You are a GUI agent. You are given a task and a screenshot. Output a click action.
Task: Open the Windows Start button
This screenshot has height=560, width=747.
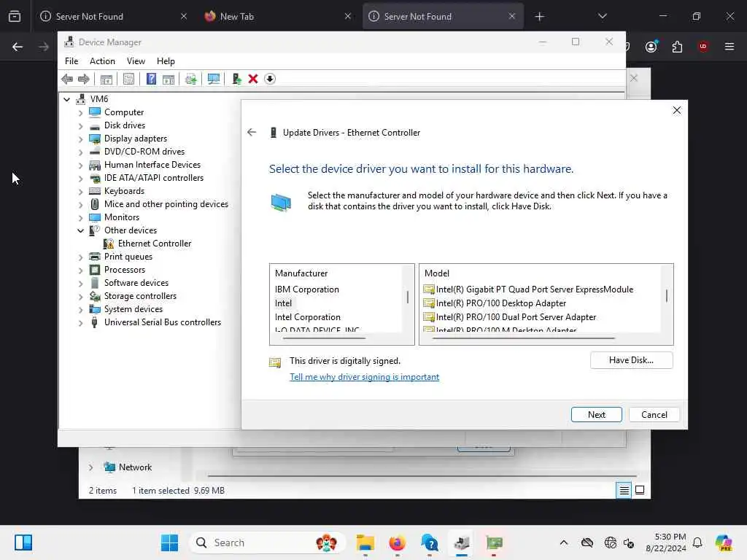(169, 542)
